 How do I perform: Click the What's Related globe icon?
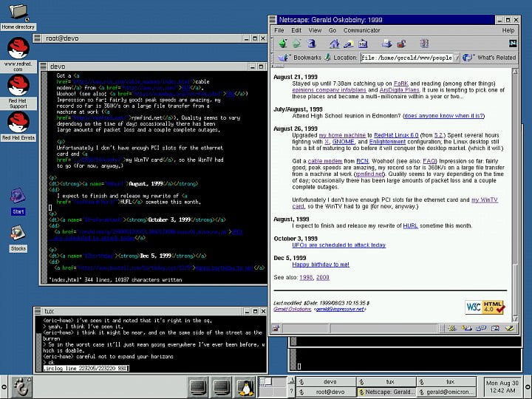(468, 58)
